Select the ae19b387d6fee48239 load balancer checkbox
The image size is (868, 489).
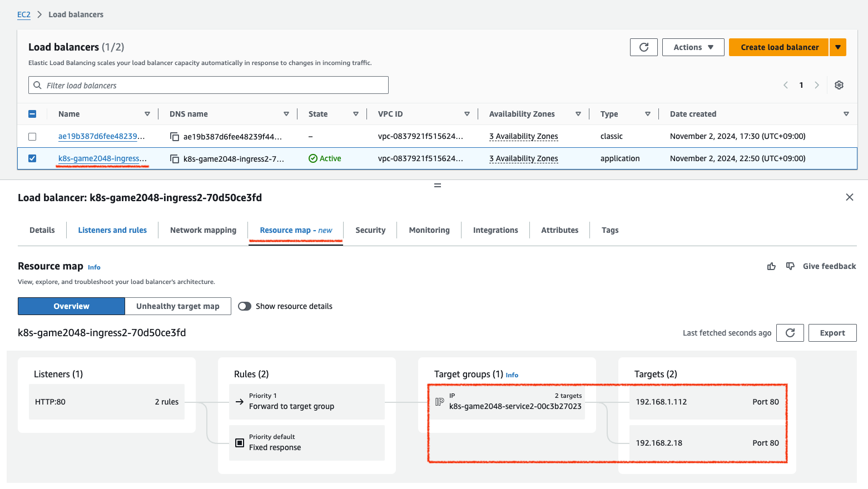[32, 136]
